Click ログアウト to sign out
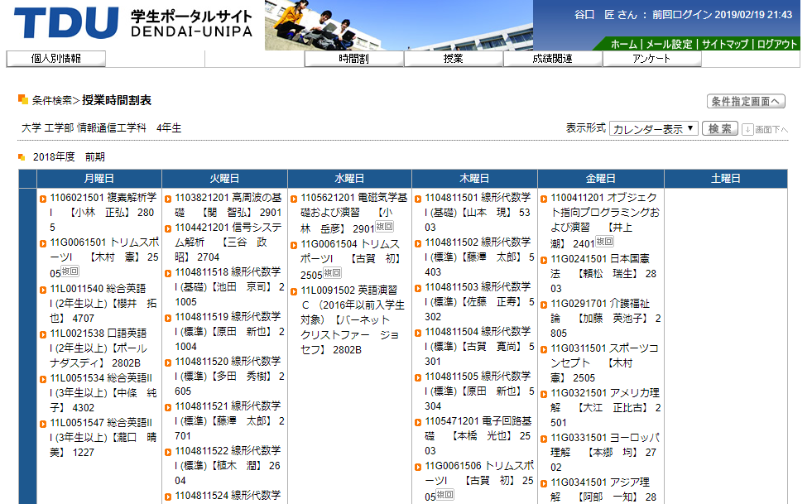 pyautogui.click(x=777, y=44)
